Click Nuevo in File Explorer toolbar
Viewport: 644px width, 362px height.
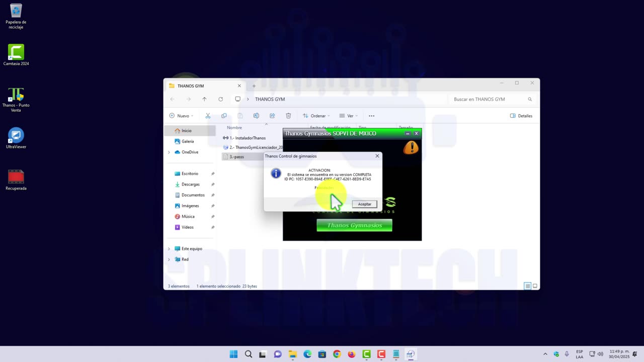coord(181,116)
